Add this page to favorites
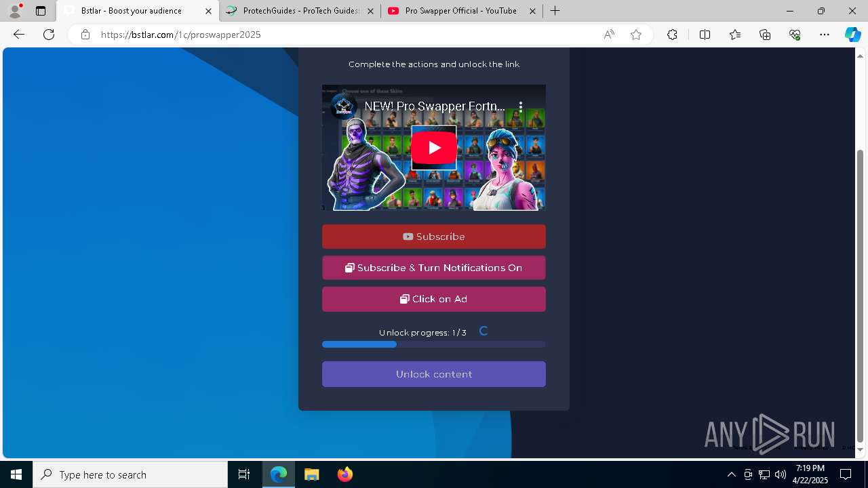 click(x=636, y=35)
